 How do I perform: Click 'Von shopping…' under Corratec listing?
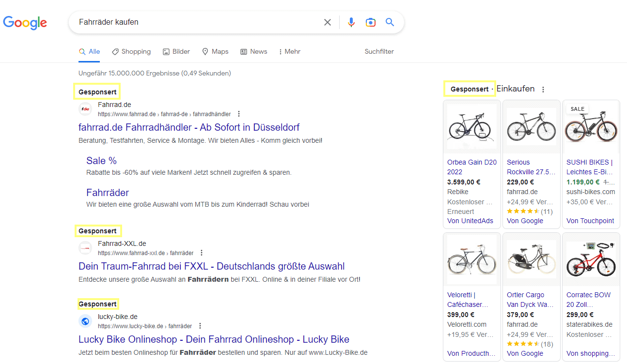[x=591, y=353]
